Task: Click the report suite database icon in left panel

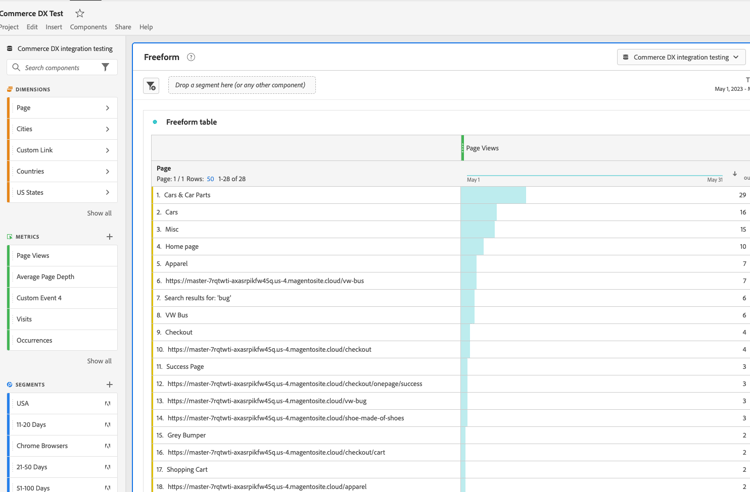Action: click(x=10, y=49)
